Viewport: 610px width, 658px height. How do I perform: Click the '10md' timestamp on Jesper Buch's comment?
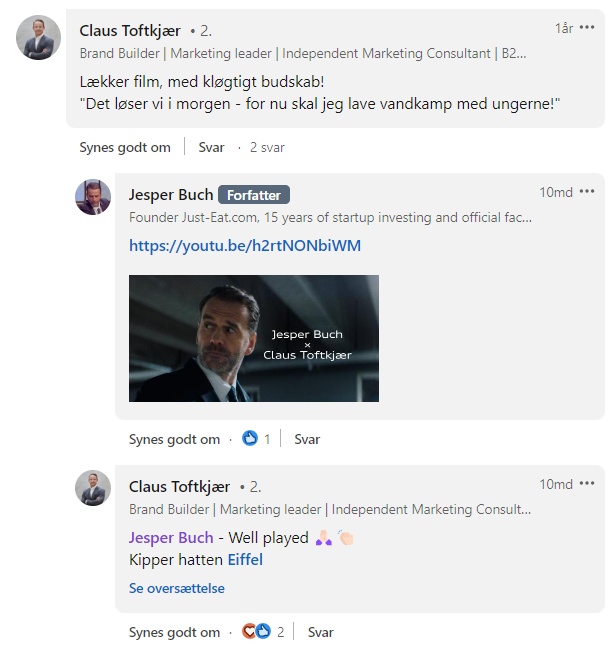(556, 192)
